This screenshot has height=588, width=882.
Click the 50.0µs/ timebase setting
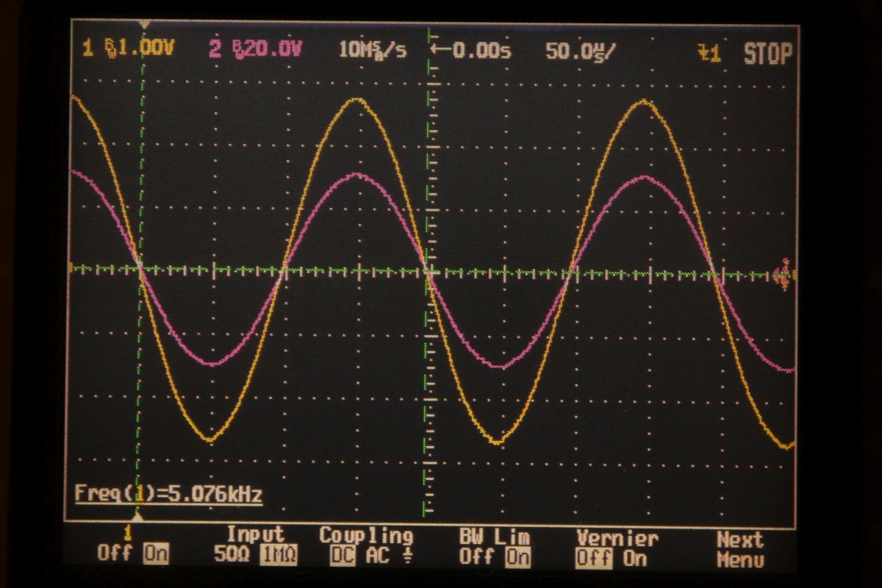[x=581, y=51]
